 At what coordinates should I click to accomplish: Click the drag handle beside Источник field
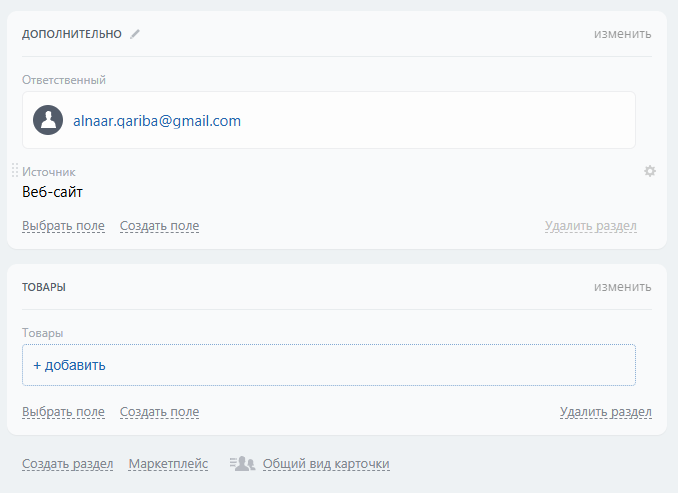click(15, 171)
